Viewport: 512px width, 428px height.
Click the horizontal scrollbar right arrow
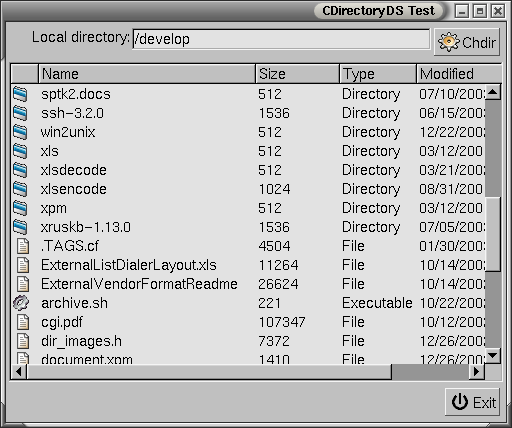477,371
